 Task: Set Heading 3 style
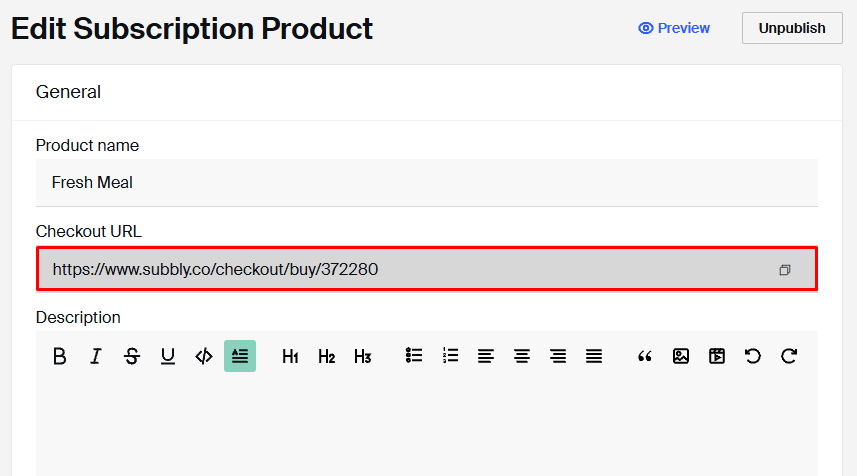click(362, 356)
